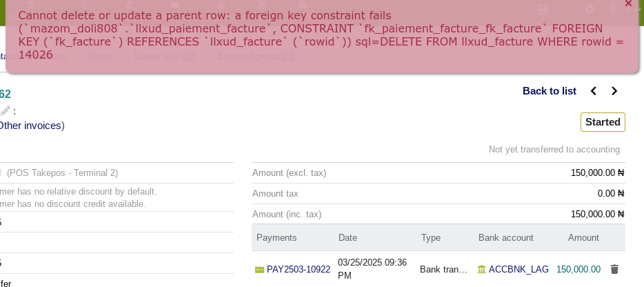Delete payment PAY2503-10922 with trash icon
644x287 pixels.
pyautogui.click(x=614, y=269)
